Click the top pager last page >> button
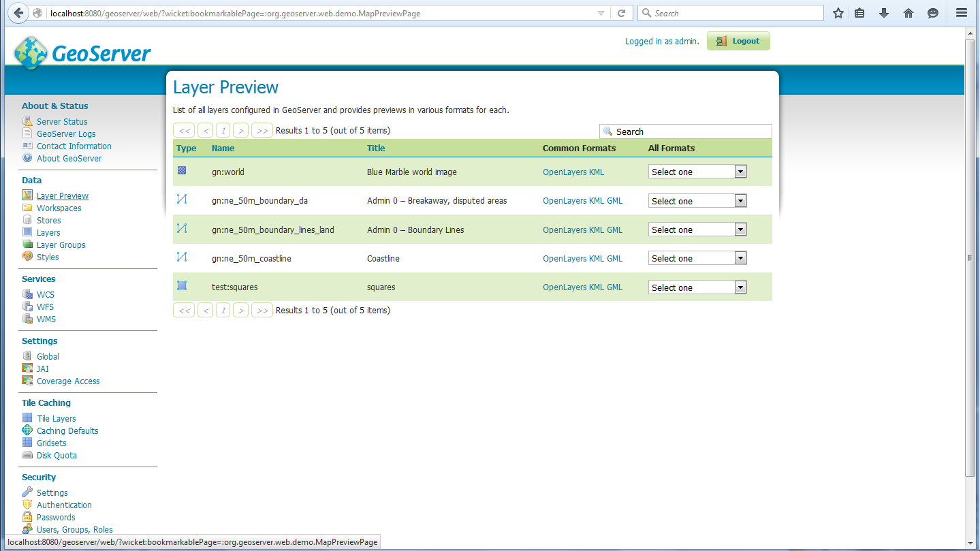Viewport: 980px width, 551px height. pyautogui.click(x=262, y=130)
